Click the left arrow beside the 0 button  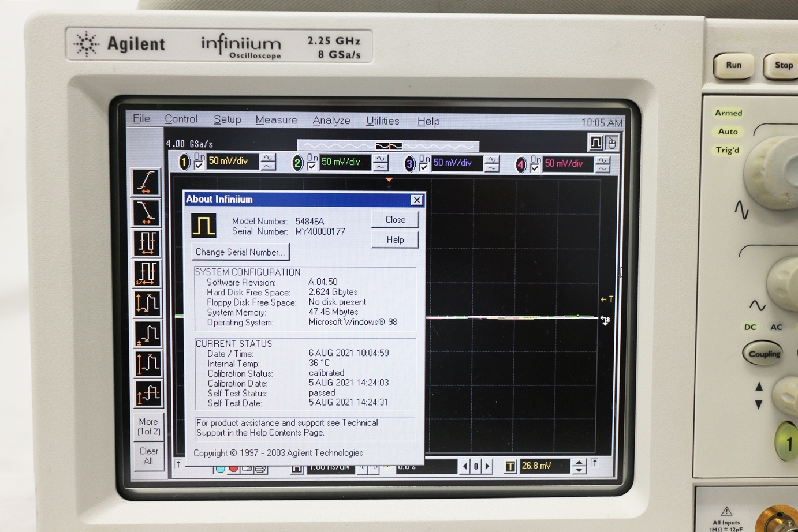[x=465, y=466]
